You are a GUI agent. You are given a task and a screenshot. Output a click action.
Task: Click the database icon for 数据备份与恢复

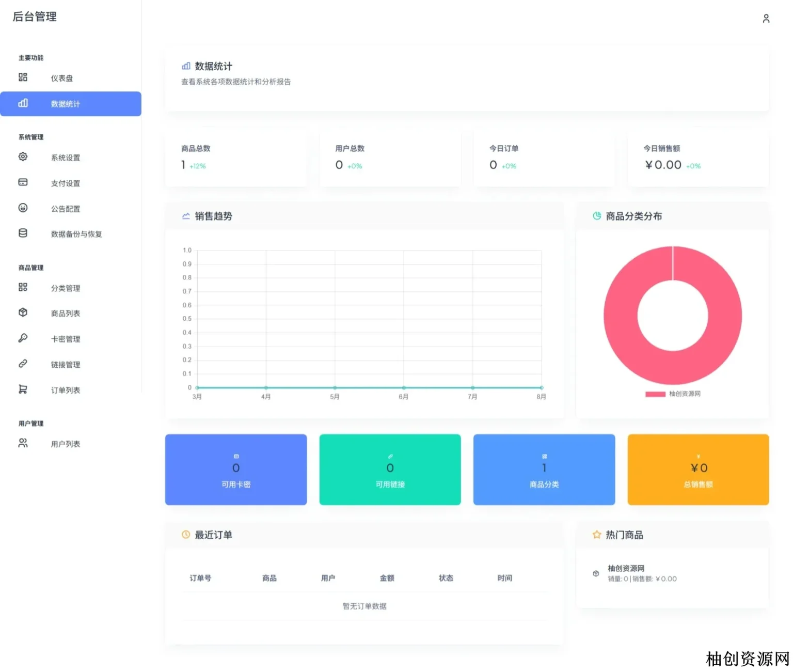tap(23, 233)
